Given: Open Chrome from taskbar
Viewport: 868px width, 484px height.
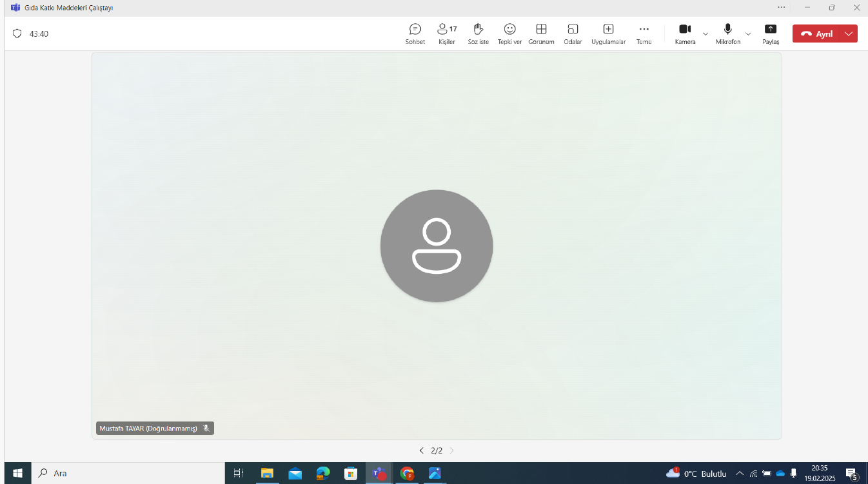Looking at the screenshot, I should pyautogui.click(x=407, y=473).
